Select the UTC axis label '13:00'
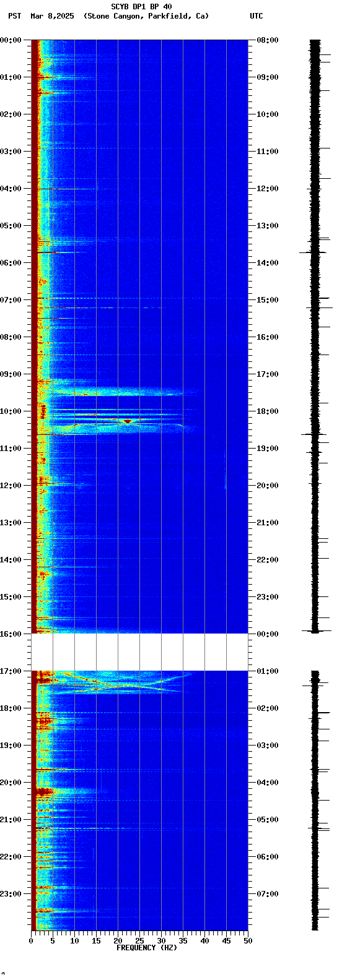The width and height of the screenshot is (342, 980). pyautogui.click(x=268, y=226)
